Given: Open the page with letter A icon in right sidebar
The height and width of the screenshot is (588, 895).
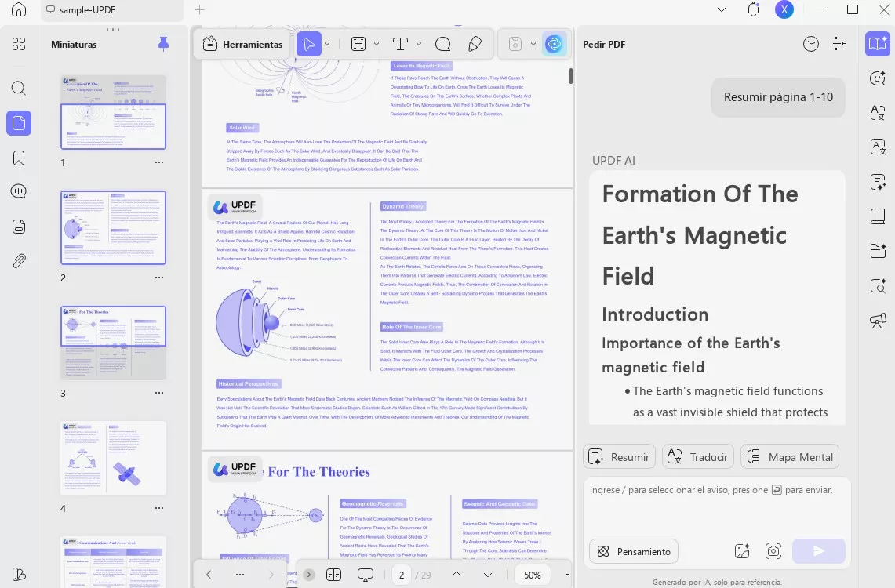Looking at the screenshot, I should pos(878,147).
